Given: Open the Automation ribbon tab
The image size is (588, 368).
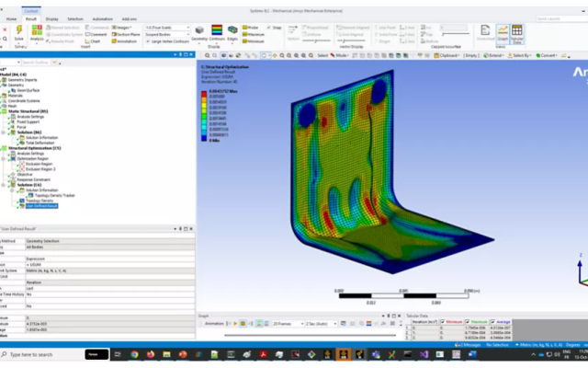Looking at the screenshot, I should click(x=102, y=17).
